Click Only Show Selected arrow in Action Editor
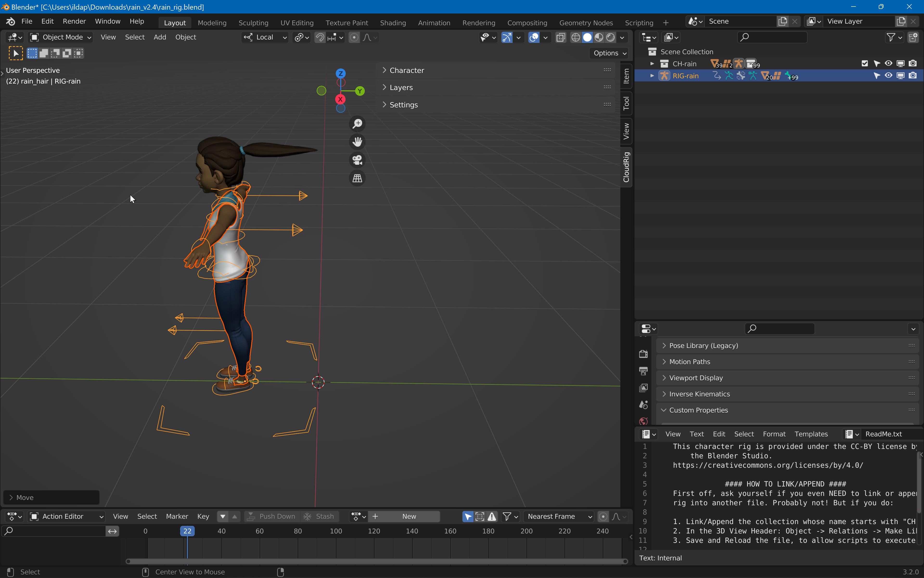The width and height of the screenshot is (924, 578). (x=468, y=517)
